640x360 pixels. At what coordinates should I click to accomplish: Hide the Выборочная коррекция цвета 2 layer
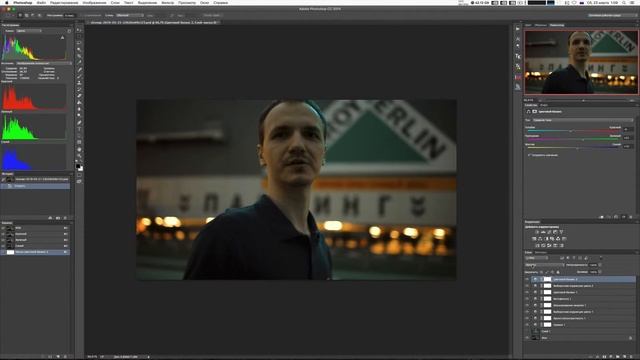click(x=527, y=286)
